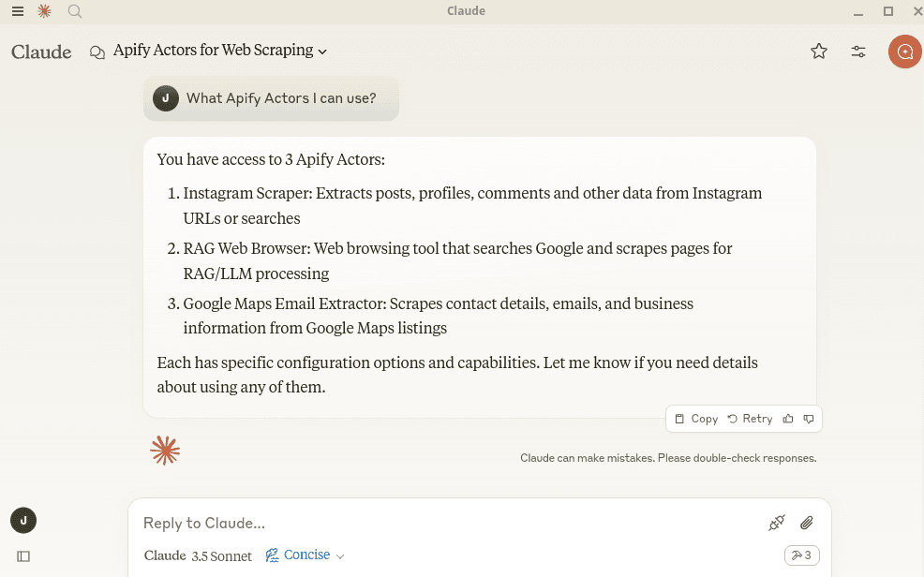The image size is (924, 577).
Task: Give thumbs down feedback
Action: [809, 419]
